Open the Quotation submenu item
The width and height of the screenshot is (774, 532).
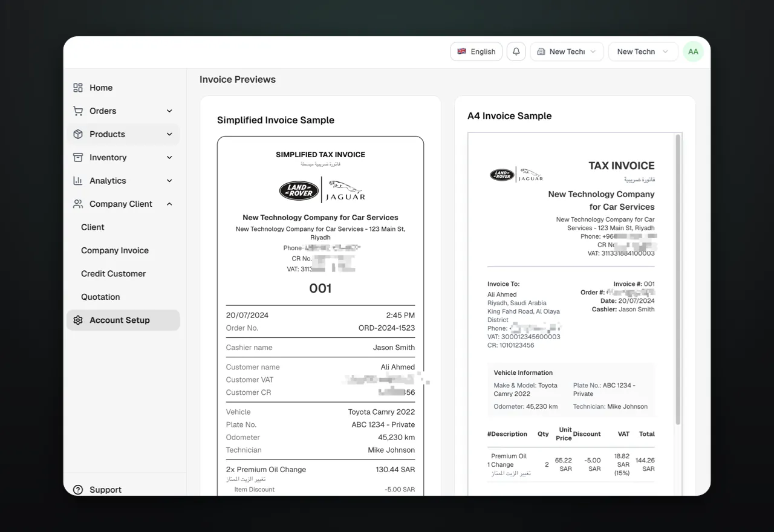click(x=100, y=297)
